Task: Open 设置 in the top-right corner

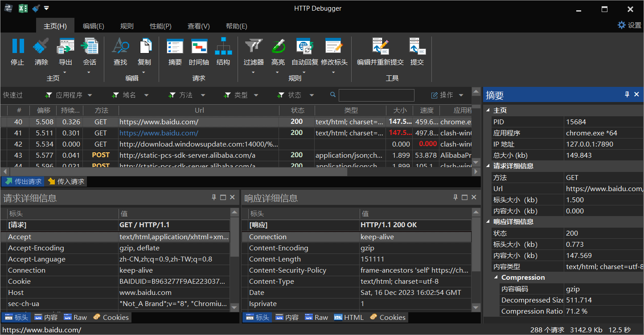Action: tap(630, 25)
